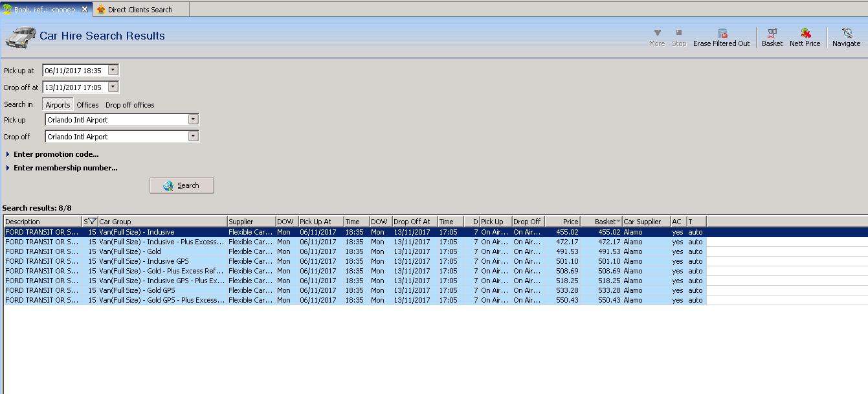
Task: Click the Pick up at date field
Action: point(75,70)
